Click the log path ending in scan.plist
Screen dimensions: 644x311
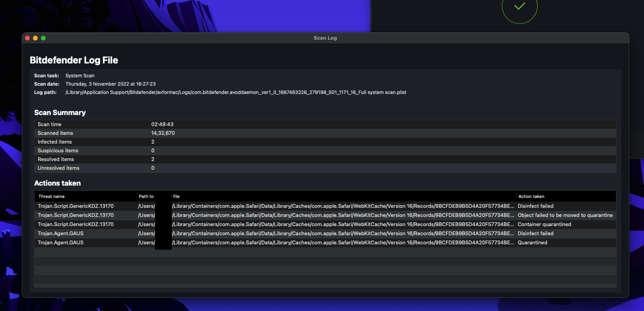[x=236, y=92]
